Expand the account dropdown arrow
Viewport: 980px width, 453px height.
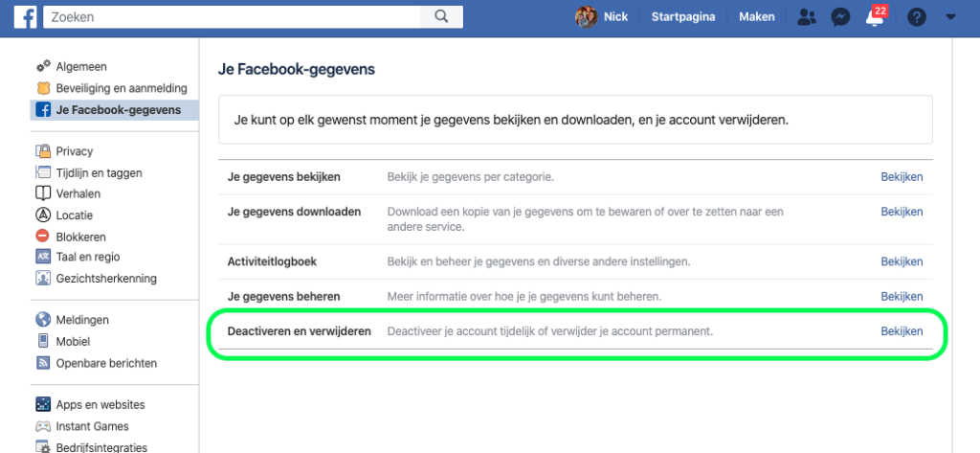tap(950, 17)
